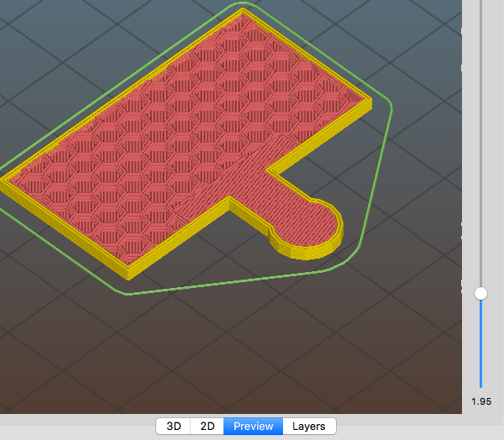This screenshot has width=504, height=440.
Task: Click the green skirt outline at its right corner
Action: tap(391, 105)
